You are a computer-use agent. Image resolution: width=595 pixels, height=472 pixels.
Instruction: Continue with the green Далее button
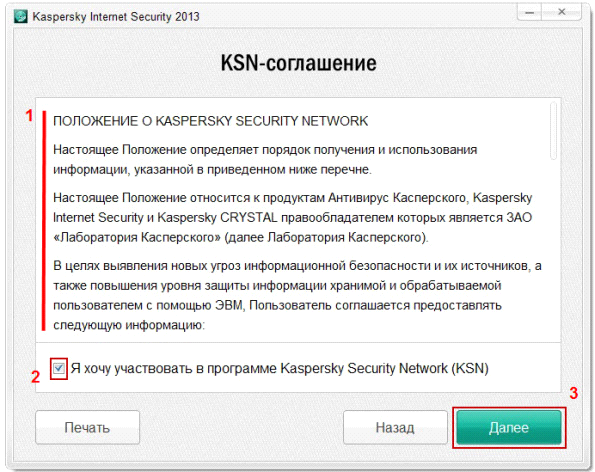click(x=508, y=427)
